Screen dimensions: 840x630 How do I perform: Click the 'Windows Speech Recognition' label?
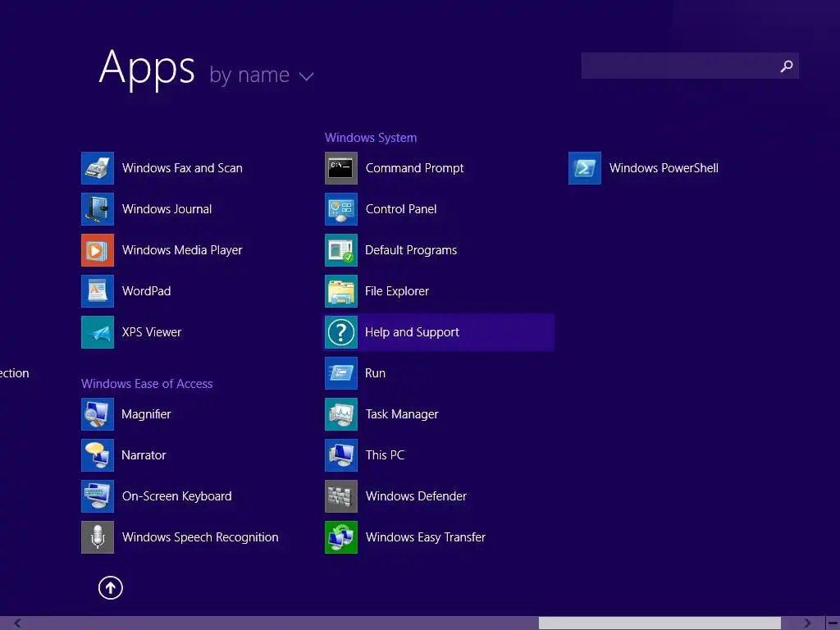click(x=200, y=537)
